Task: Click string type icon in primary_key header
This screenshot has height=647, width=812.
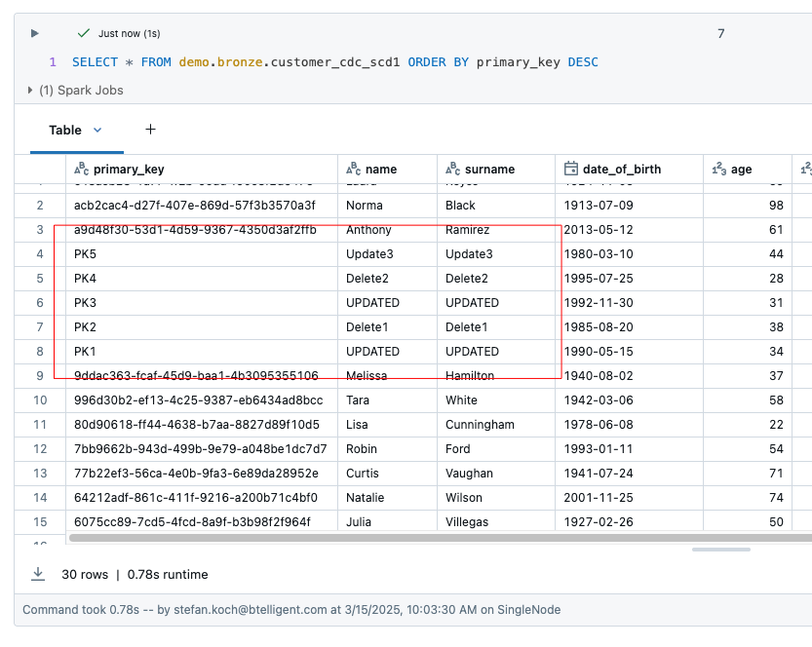Action: (x=82, y=169)
